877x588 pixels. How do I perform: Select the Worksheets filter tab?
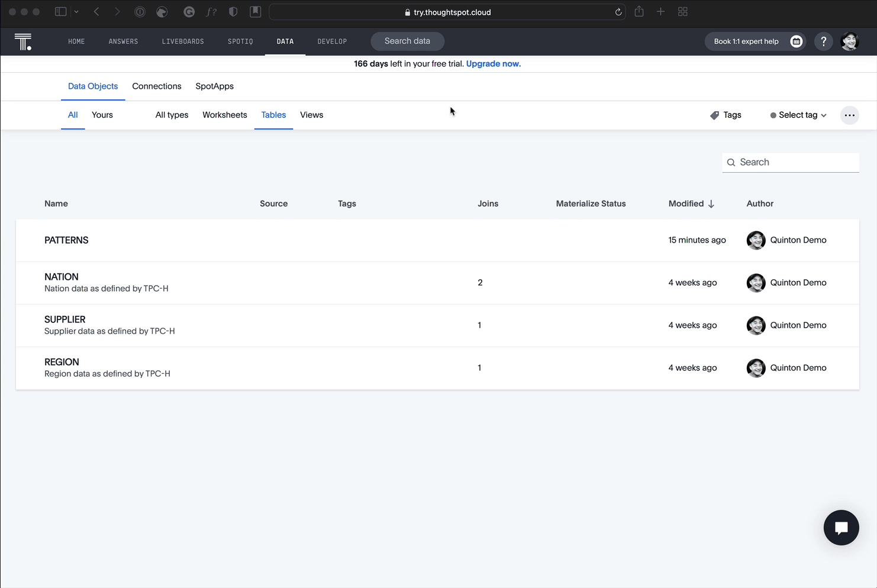click(224, 115)
